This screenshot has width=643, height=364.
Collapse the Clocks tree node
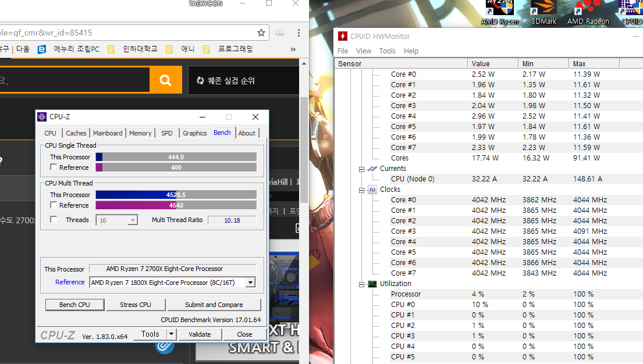pos(361,190)
